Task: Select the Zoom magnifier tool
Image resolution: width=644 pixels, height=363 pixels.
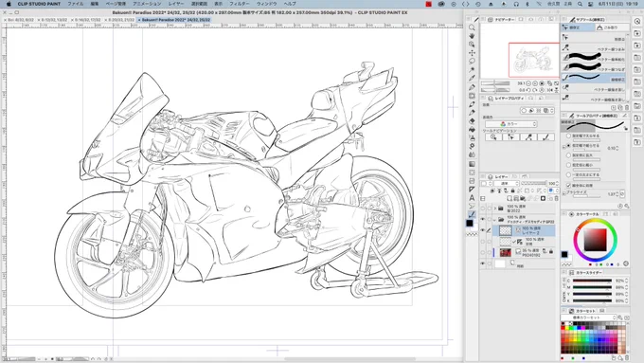Action: point(472,27)
